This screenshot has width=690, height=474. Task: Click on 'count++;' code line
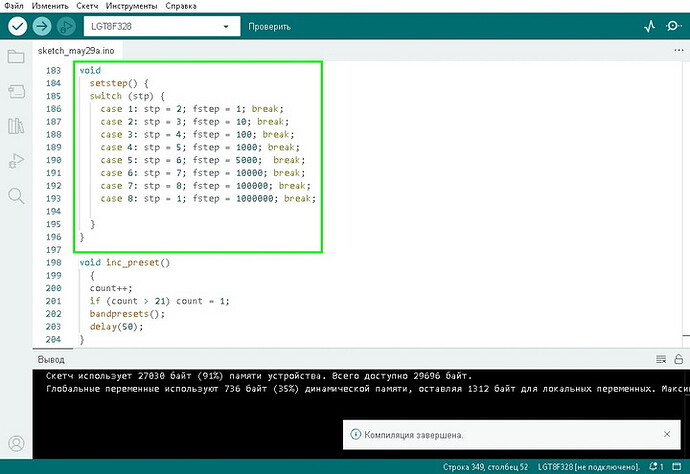[111, 288]
